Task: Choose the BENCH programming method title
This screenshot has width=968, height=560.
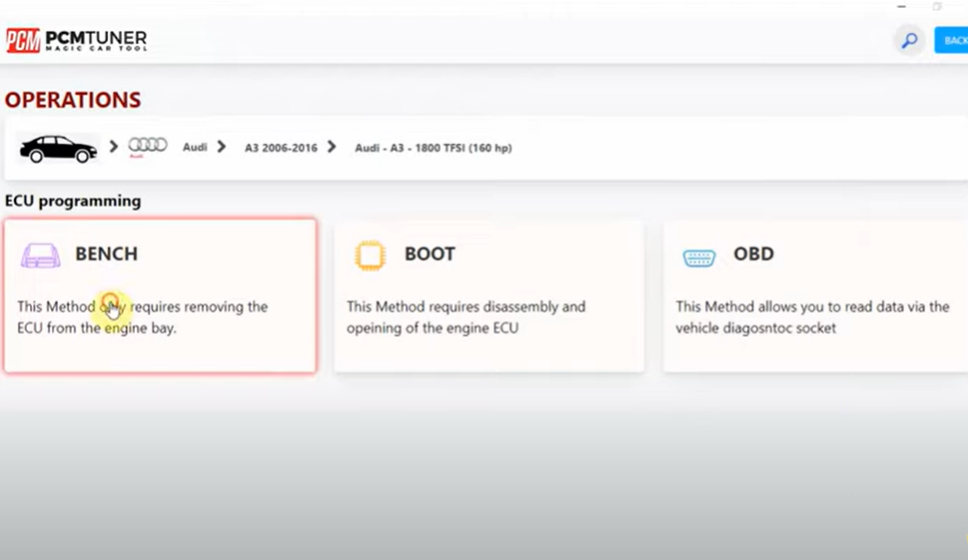Action: [106, 254]
